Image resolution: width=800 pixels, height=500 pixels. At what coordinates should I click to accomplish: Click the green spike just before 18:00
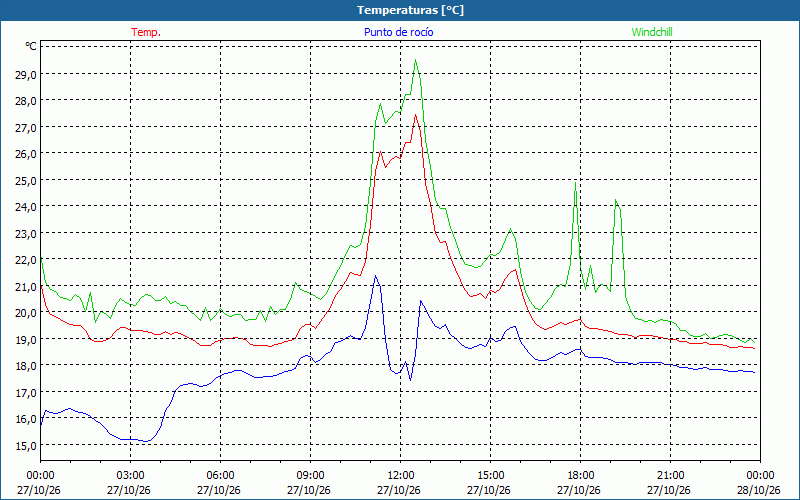[576, 183]
